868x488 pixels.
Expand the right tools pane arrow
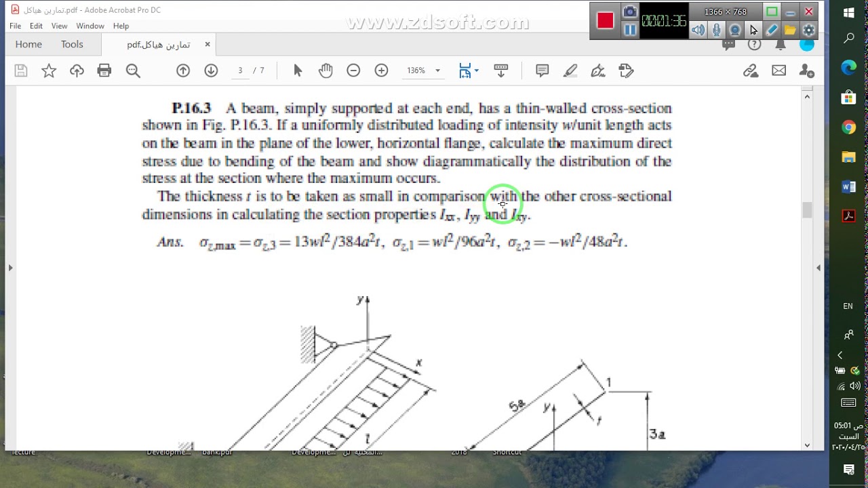pyautogui.click(x=818, y=268)
